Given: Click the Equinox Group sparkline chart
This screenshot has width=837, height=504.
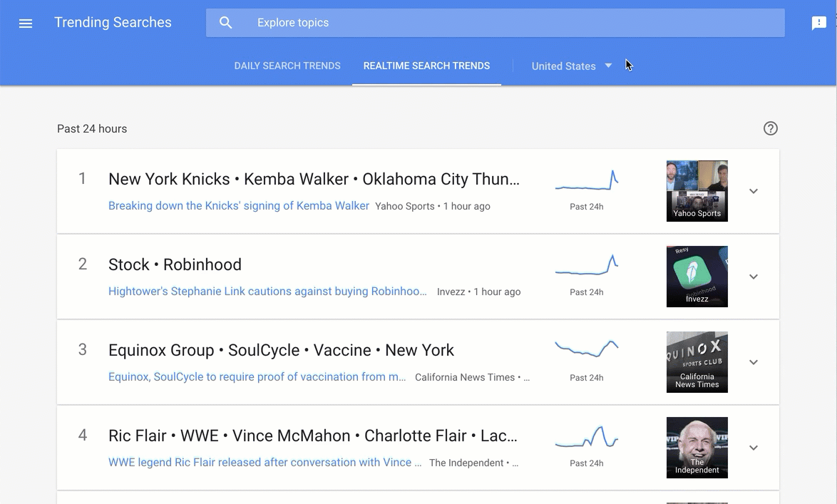Looking at the screenshot, I should (587, 348).
